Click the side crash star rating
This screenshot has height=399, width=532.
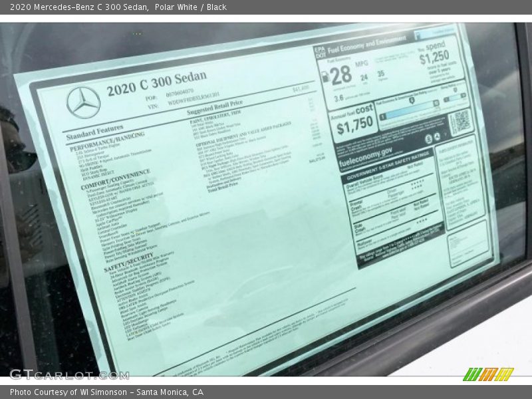pyautogui.click(x=422, y=222)
